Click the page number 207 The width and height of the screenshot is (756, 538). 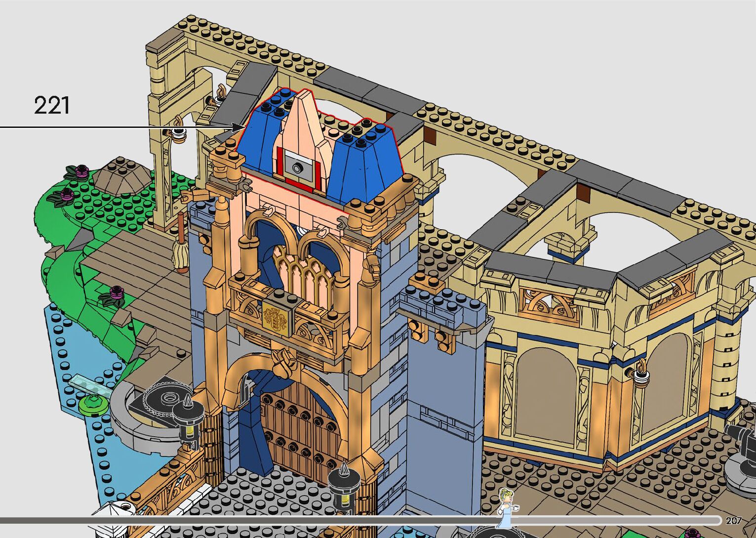[734, 521]
